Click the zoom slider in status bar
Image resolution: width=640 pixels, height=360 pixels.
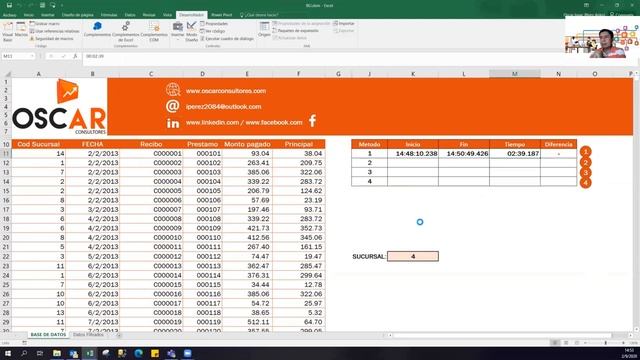click(x=605, y=343)
